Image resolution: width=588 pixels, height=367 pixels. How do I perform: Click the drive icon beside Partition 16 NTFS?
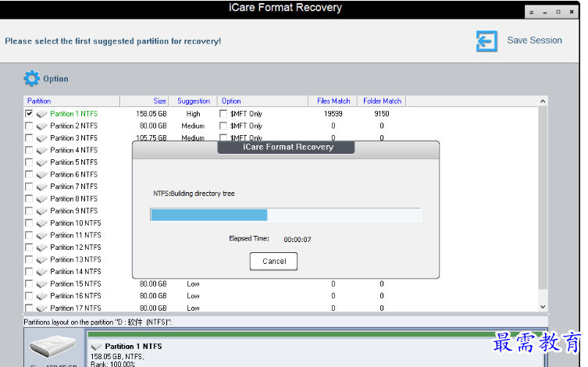click(x=41, y=296)
